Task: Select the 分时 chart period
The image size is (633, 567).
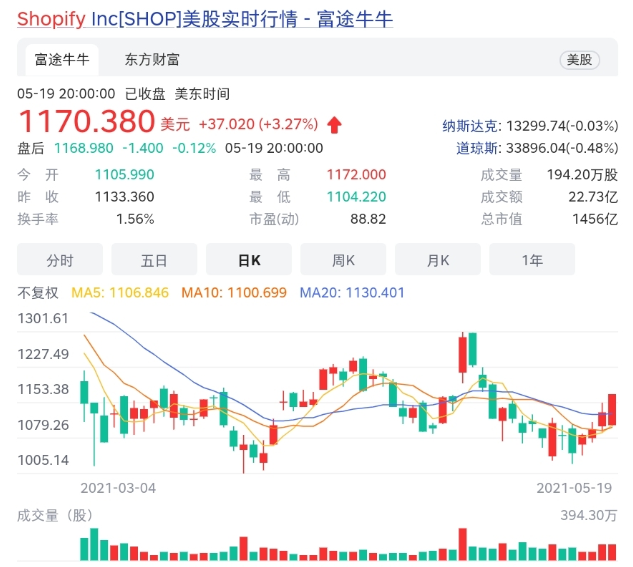Action: 60,259
